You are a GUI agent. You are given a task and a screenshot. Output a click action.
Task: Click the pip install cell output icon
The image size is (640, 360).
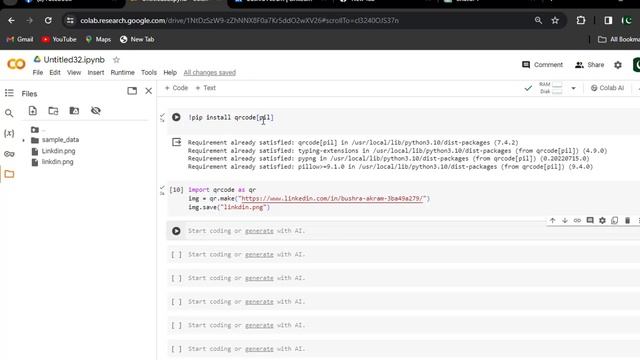[176, 142]
